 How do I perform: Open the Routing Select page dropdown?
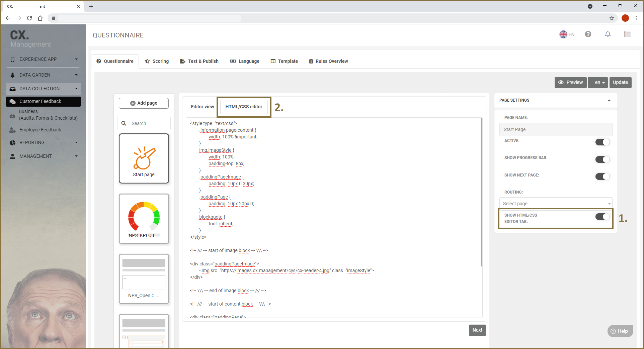(556, 204)
